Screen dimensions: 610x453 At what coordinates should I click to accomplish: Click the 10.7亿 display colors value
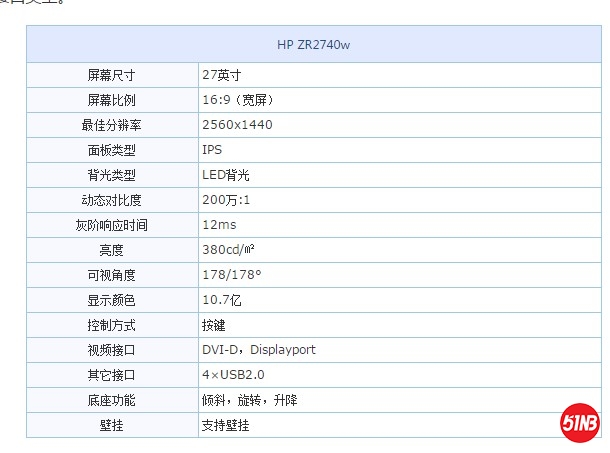pyautogui.click(x=224, y=300)
